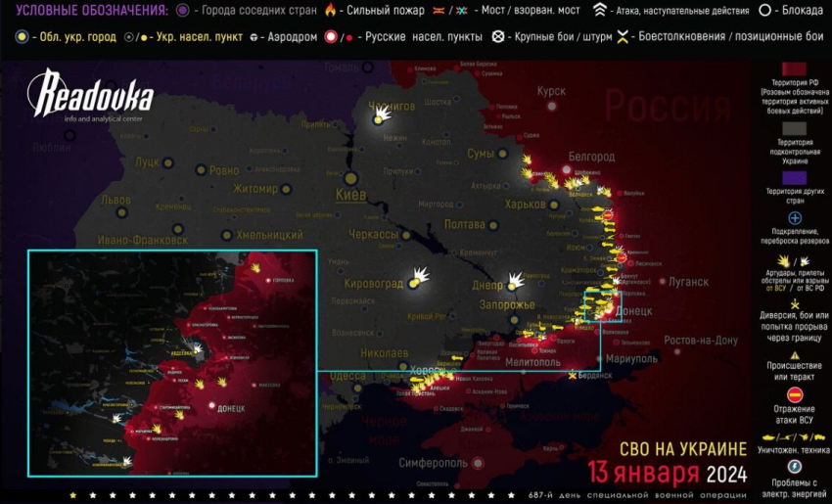The width and height of the screenshot is (832, 504).
Task: Click the Киев city label
Action: click(x=350, y=196)
